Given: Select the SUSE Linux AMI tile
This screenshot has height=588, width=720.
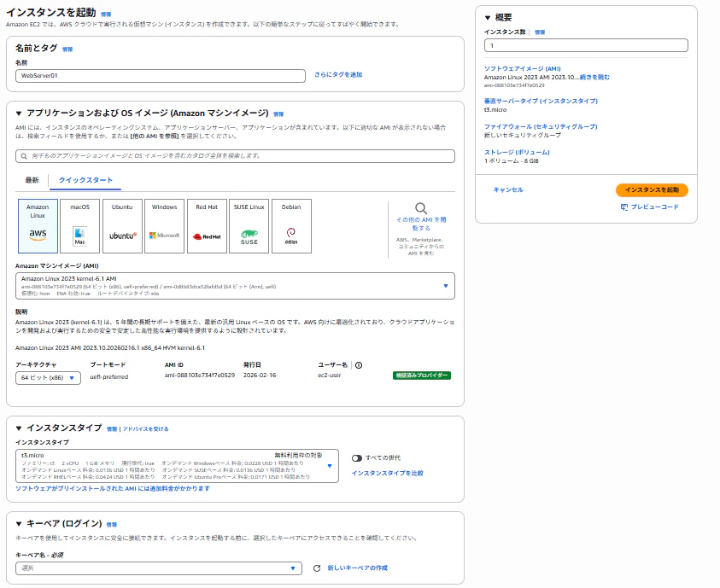Looking at the screenshot, I should pyautogui.click(x=249, y=225).
